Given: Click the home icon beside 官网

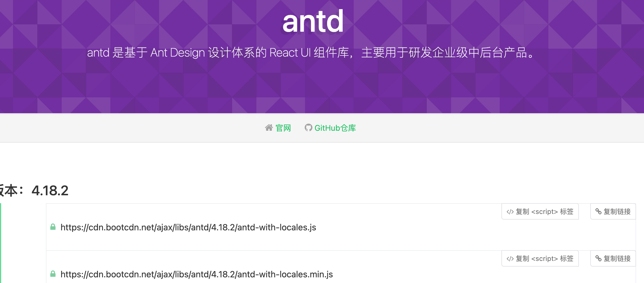Looking at the screenshot, I should 269,128.
